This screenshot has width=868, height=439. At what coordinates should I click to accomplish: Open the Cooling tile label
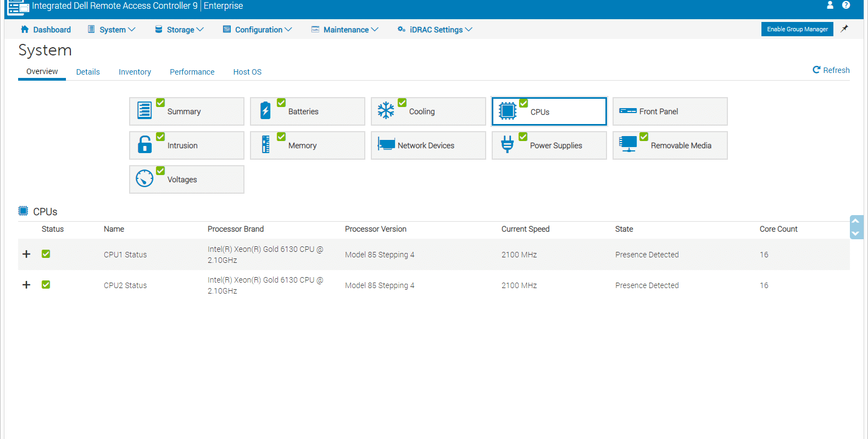click(x=422, y=111)
